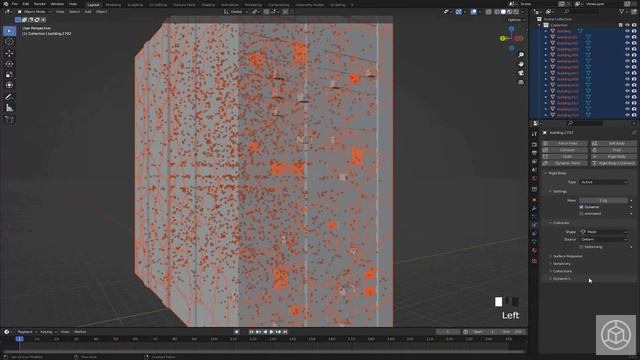This screenshot has height=360, width=640.
Task: Select the Transform tool
Action: click(x=9, y=85)
